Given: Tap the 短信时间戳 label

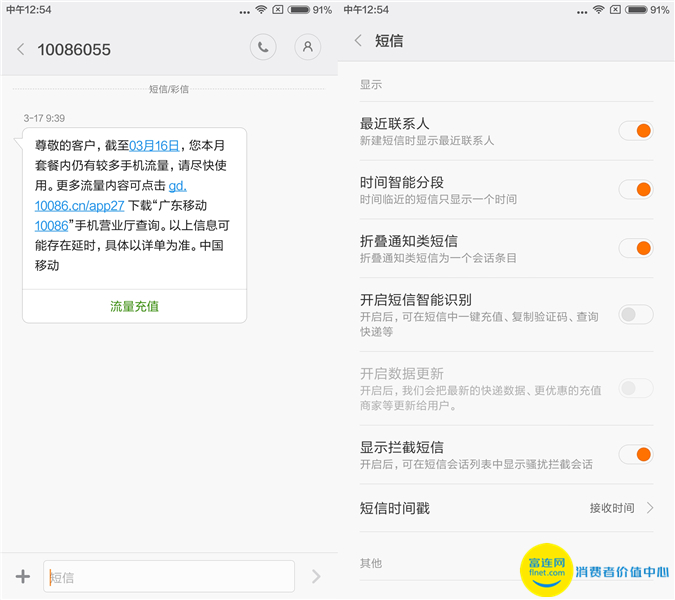Looking at the screenshot, I should click(395, 508).
